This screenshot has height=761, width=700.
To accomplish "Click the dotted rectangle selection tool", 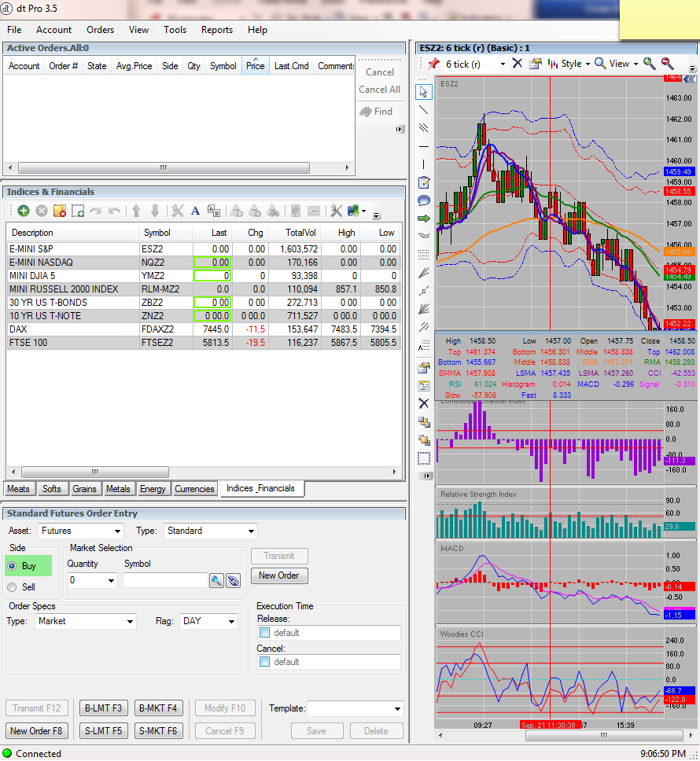I will 424,458.
